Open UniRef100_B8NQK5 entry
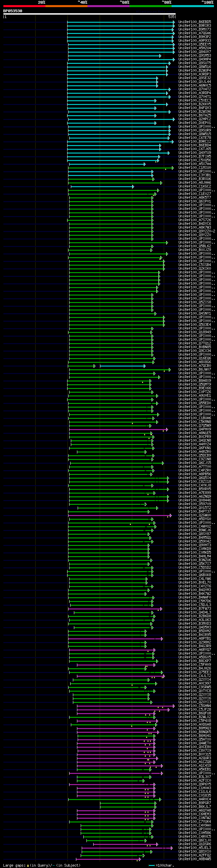 [195, 732]
